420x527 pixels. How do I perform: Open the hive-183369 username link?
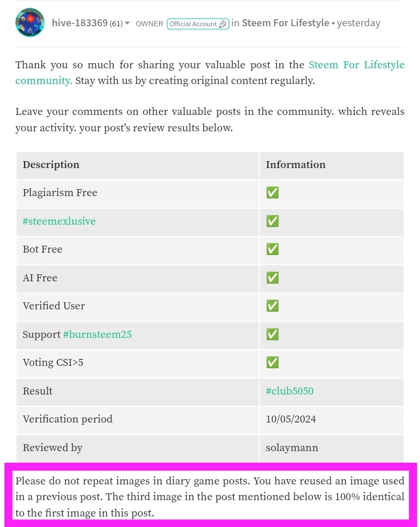click(80, 23)
